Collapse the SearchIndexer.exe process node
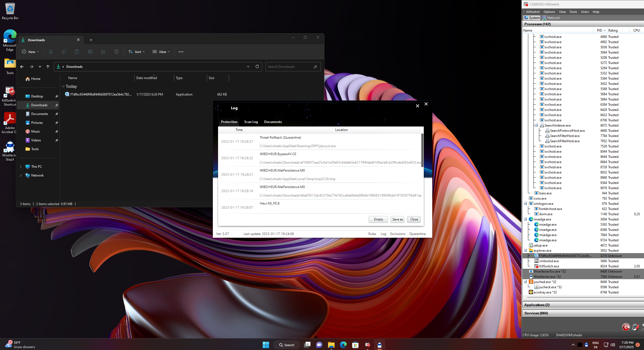The width and height of the screenshot is (644, 350). [x=536, y=125]
